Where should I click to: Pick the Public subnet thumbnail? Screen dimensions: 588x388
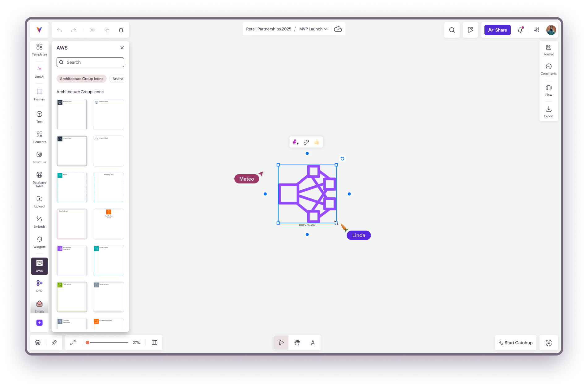click(x=72, y=297)
